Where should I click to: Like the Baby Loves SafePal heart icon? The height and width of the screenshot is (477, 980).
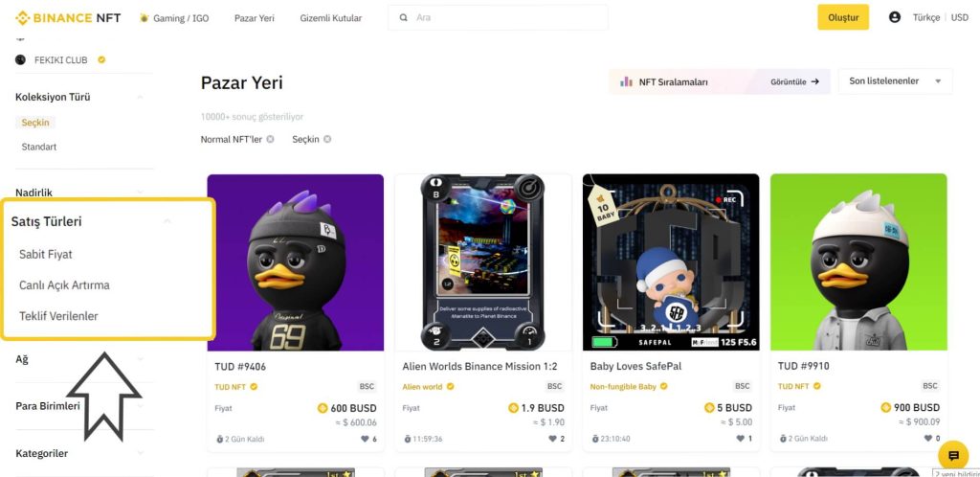[740, 439]
